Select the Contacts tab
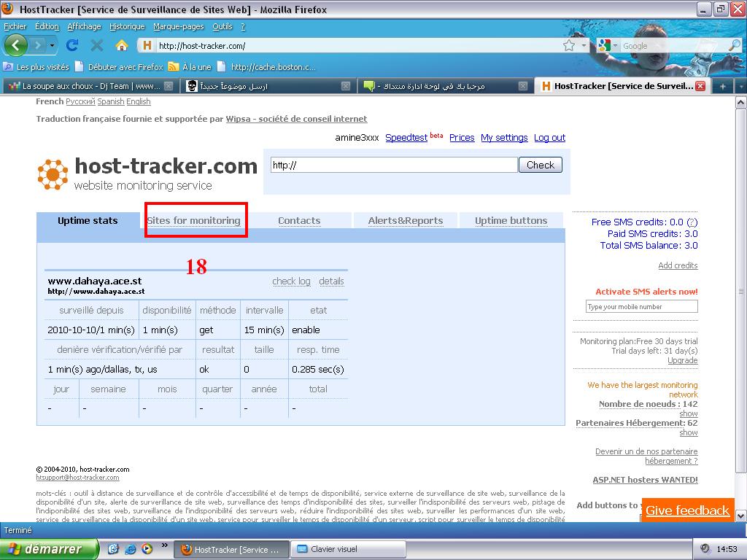747x560 pixels. [299, 220]
